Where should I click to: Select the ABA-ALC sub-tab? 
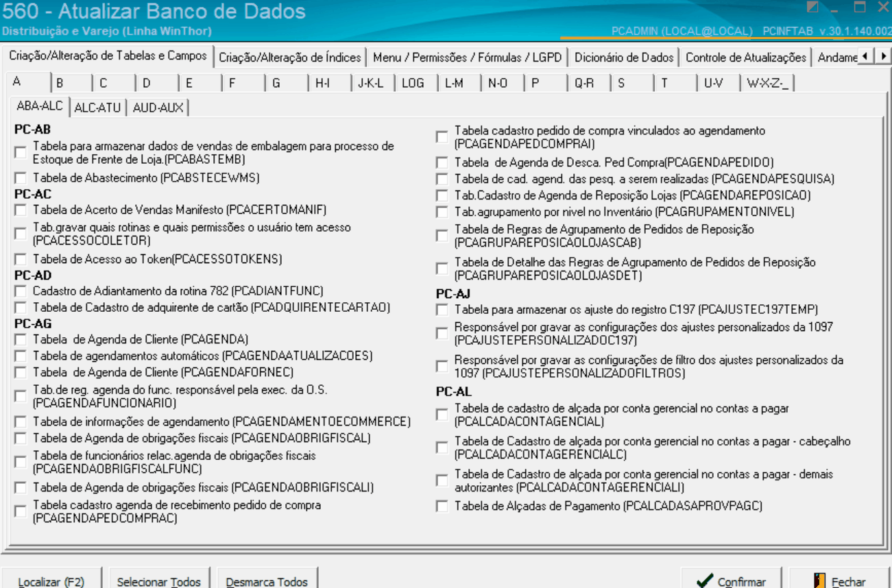[x=40, y=106]
